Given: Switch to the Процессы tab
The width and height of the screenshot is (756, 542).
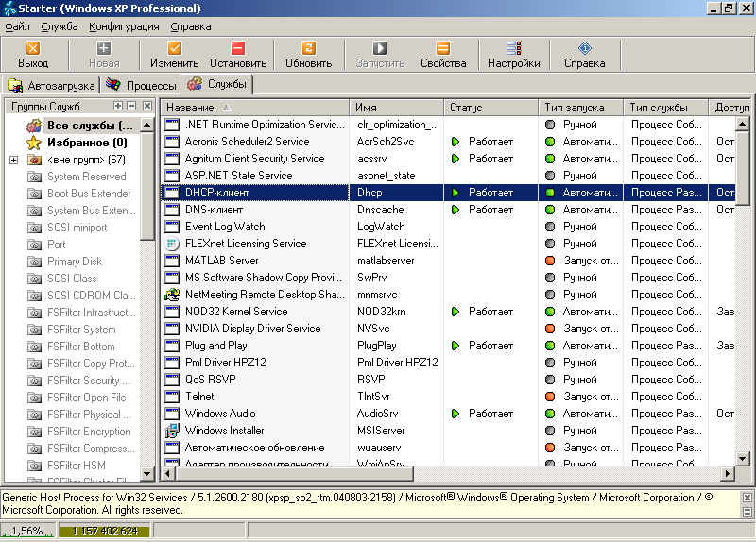Looking at the screenshot, I should click(141, 86).
